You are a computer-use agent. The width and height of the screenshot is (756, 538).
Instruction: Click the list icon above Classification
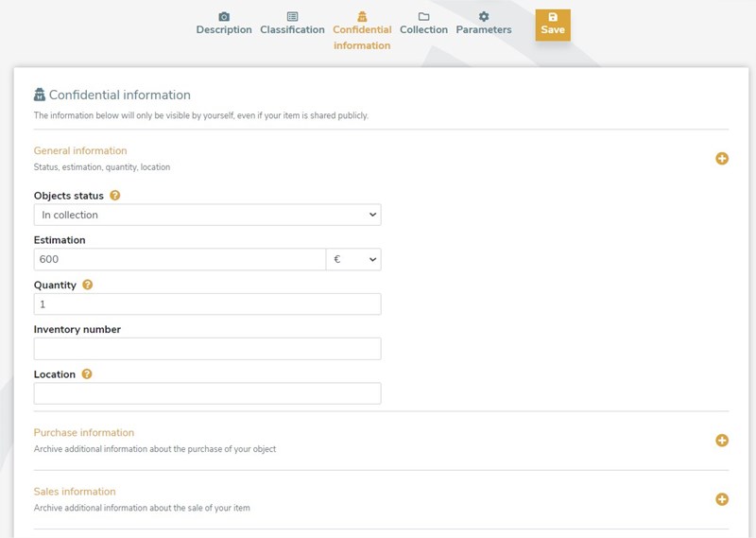click(x=292, y=16)
